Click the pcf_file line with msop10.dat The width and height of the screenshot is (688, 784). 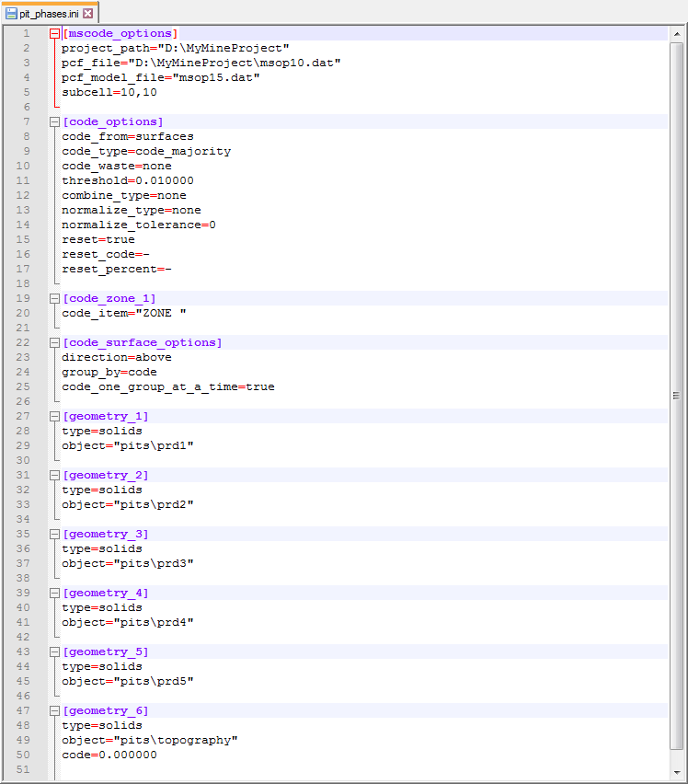tap(201, 63)
